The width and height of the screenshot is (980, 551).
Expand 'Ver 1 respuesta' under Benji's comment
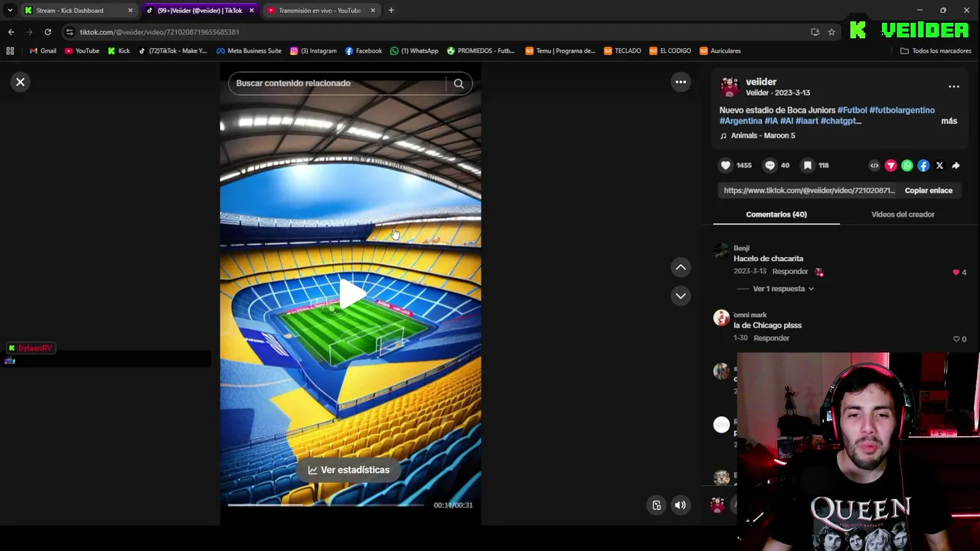[x=782, y=289]
